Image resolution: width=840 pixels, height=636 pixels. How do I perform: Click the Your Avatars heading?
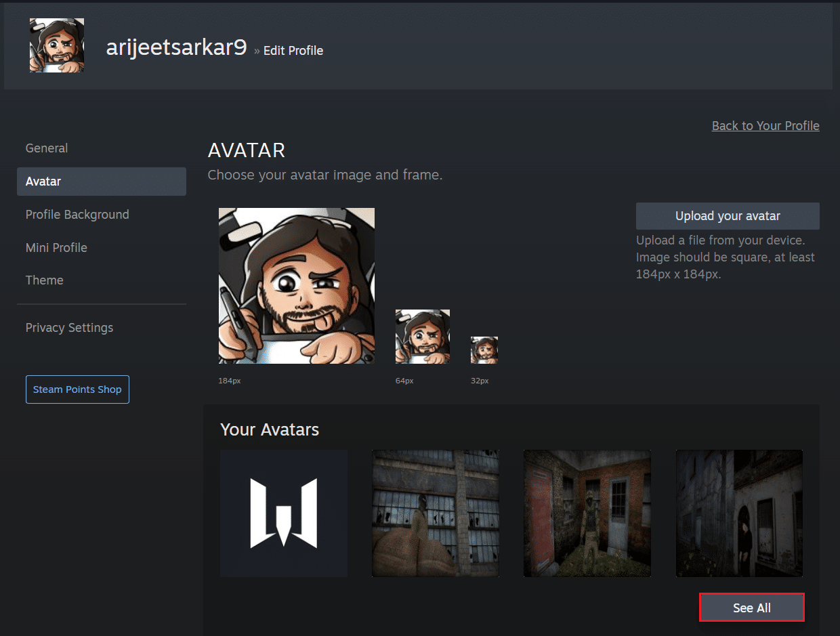(x=270, y=429)
